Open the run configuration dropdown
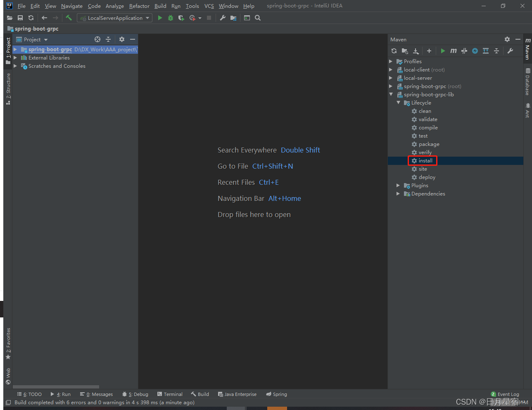 [114, 18]
